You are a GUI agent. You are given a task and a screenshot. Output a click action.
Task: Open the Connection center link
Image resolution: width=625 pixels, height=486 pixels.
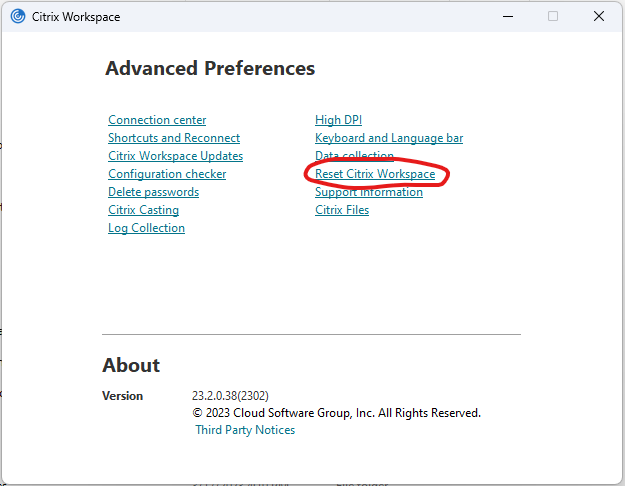tap(157, 120)
